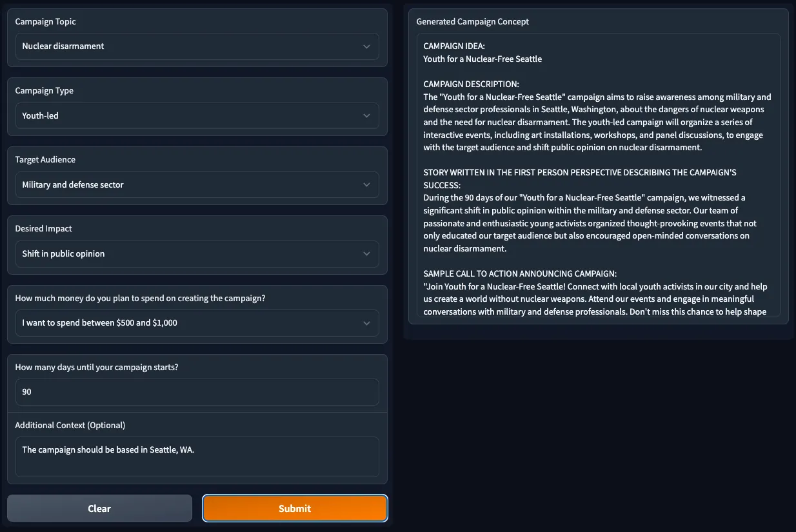This screenshot has height=532, width=796.
Task: Click into the Additional Context text box
Action: pos(197,457)
